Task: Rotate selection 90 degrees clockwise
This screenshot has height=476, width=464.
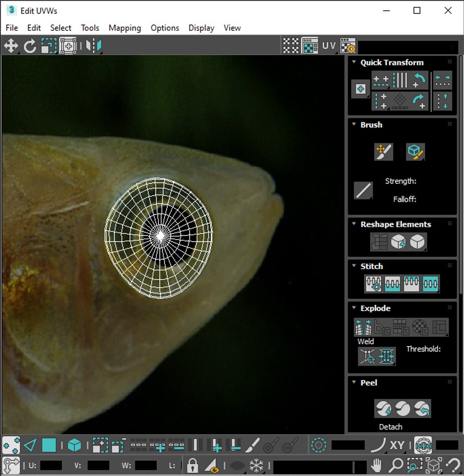Action: point(419,101)
